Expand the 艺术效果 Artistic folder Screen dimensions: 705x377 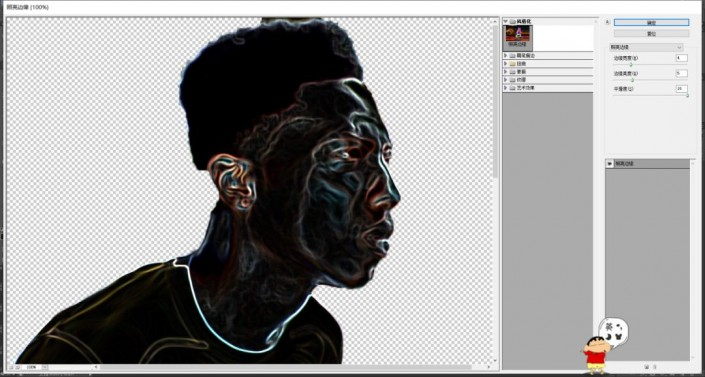[506, 88]
